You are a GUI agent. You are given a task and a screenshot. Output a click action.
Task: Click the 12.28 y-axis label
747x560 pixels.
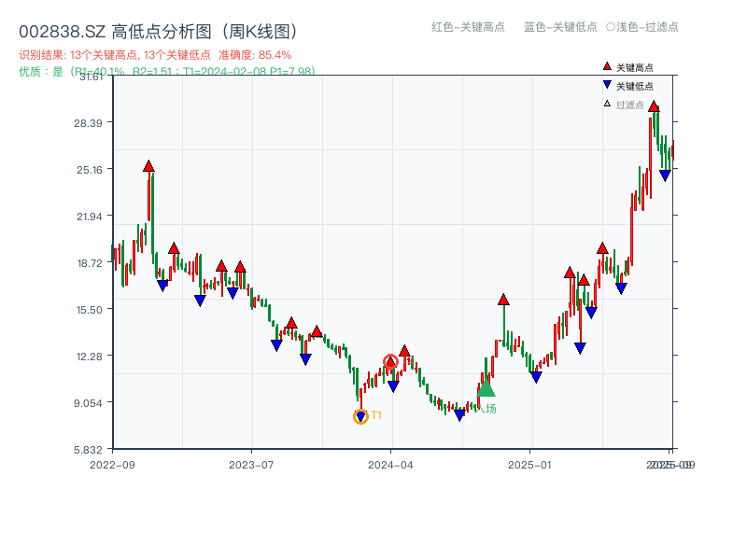click(x=89, y=357)
